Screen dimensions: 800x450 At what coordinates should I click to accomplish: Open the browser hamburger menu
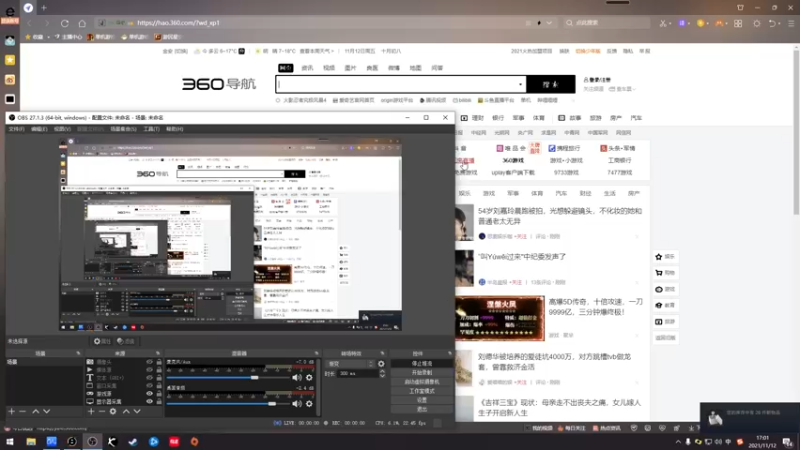[x=791, y=23]
